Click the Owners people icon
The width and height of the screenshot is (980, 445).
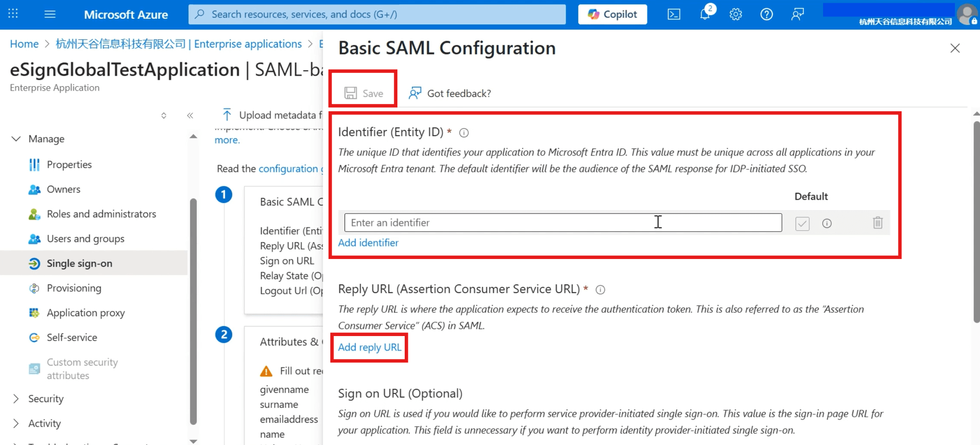point(34,189)
